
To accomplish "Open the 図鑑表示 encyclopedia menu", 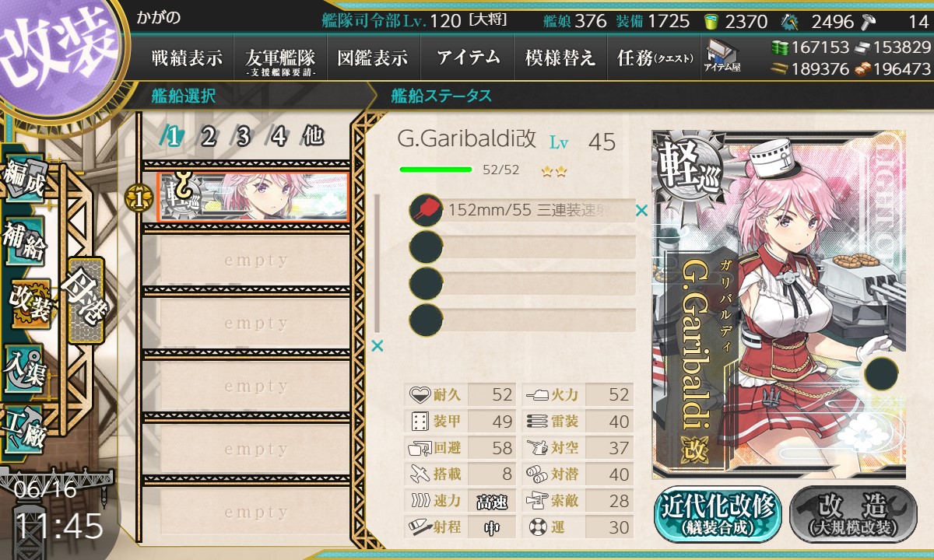I will (x=373, y=58).
